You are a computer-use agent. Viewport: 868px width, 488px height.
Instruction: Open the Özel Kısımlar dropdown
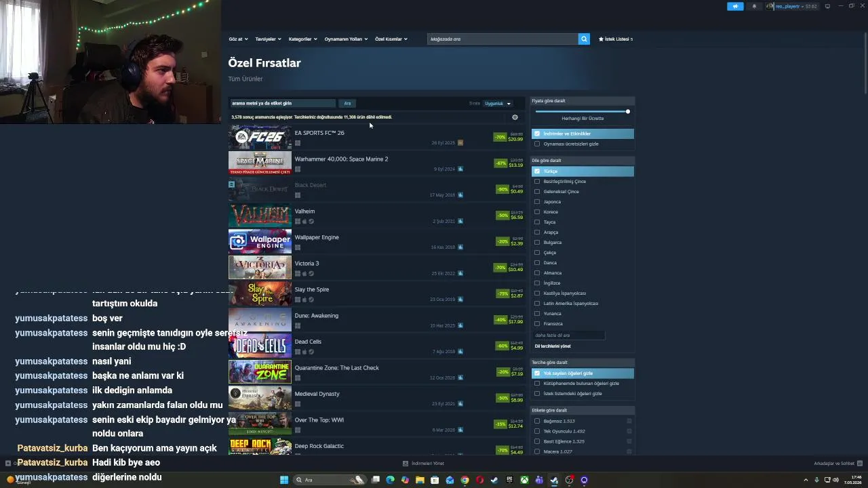click(x=391, y=39)
